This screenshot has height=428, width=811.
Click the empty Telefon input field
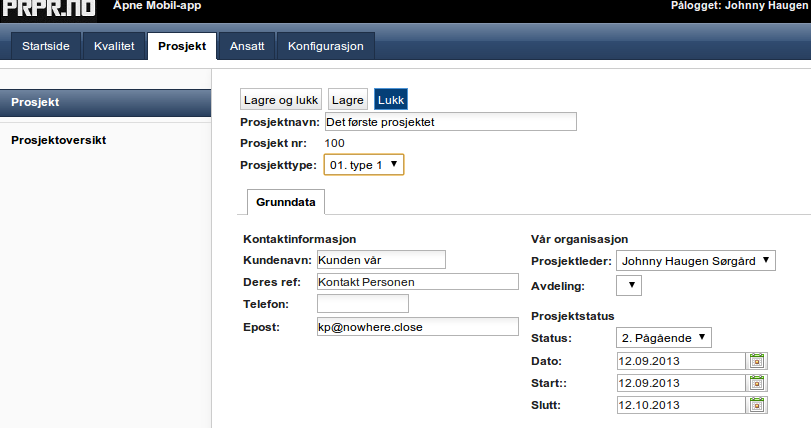pos(363,304)
